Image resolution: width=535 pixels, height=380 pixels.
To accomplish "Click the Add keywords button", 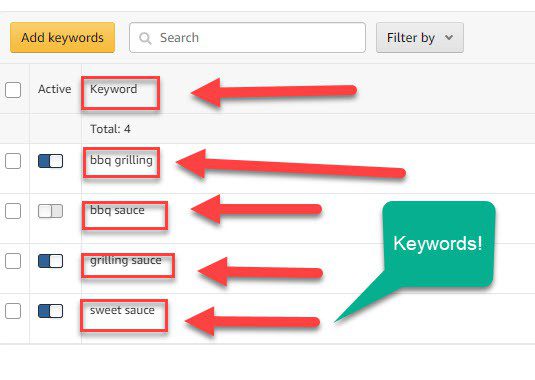I will (x=62, y=38).
